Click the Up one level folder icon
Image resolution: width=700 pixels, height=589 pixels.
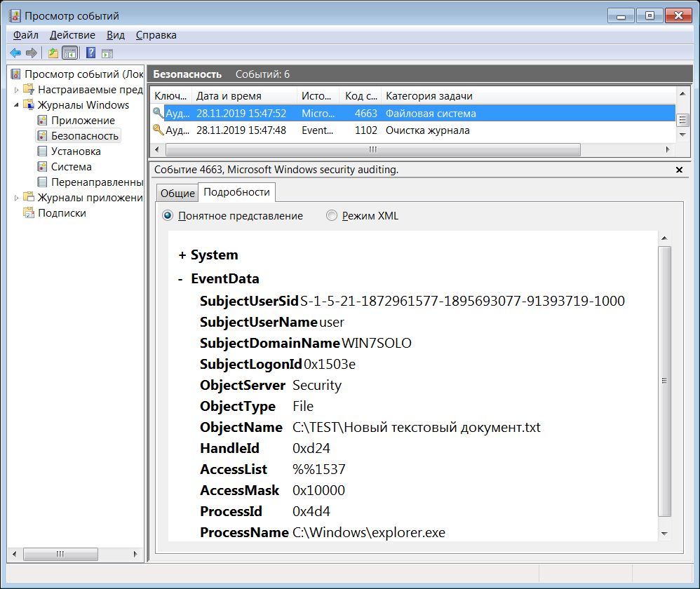[53, 53]
